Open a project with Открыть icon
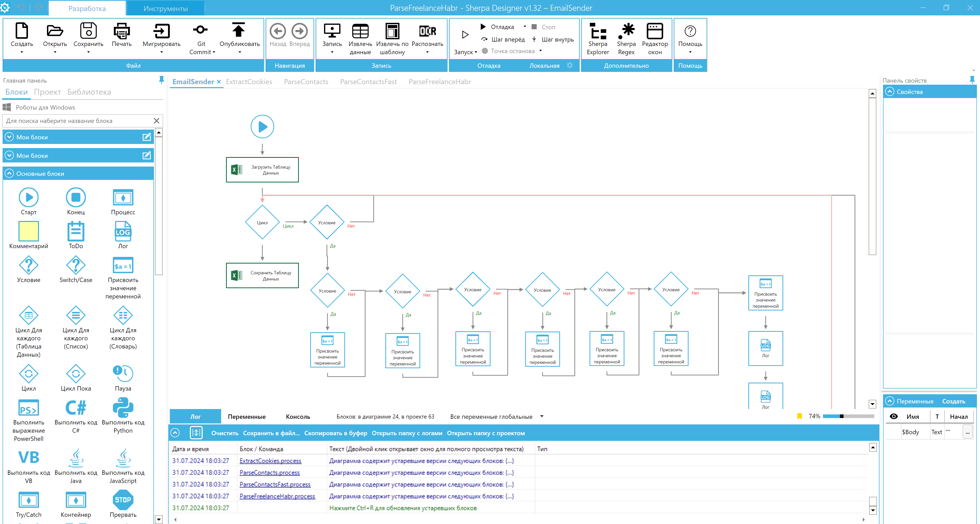980x524 pixels. pos(55,31)
